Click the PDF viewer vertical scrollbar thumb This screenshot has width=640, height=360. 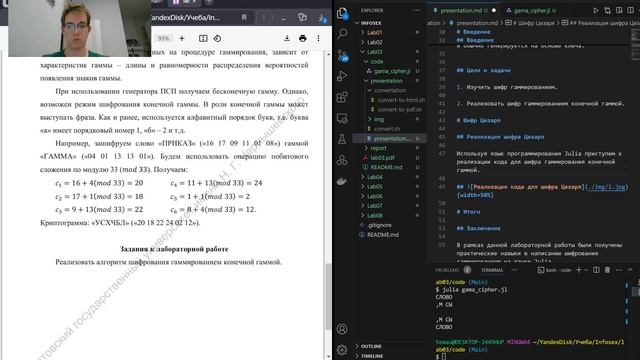tap(328, 296)
